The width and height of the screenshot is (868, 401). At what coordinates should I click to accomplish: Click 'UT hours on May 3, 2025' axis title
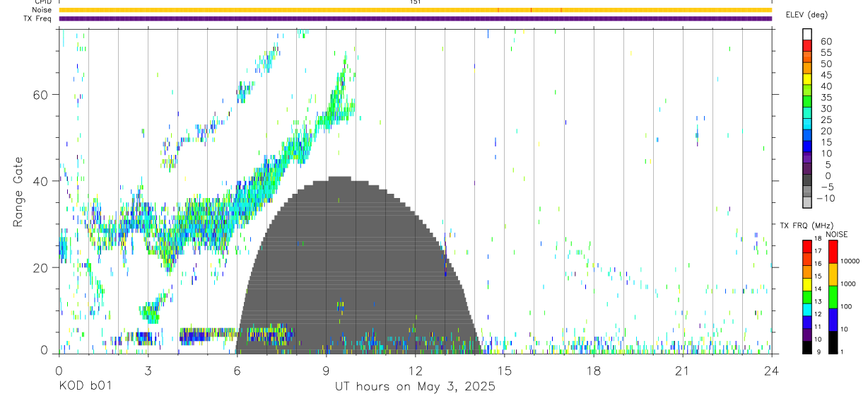(x=415, y=387)
